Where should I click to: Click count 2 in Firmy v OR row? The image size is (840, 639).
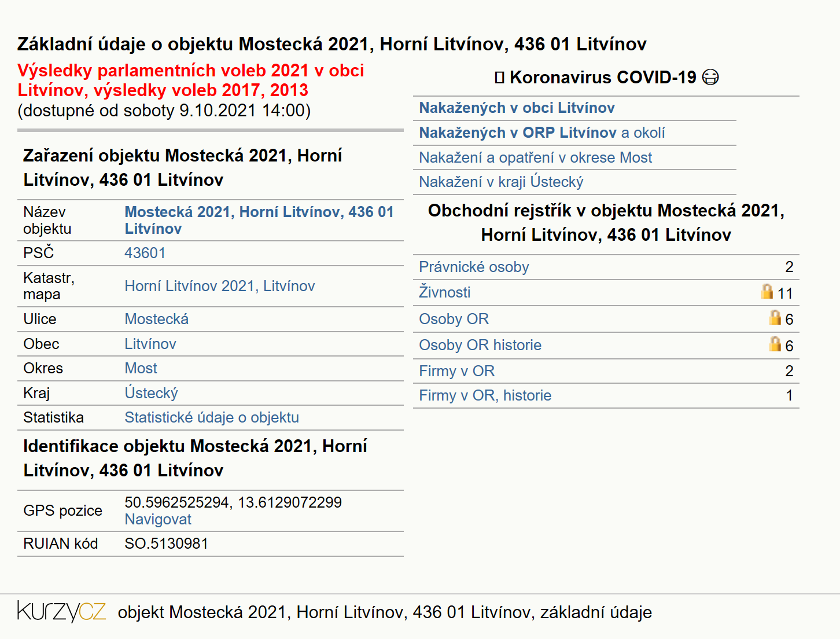coord(789,371)
